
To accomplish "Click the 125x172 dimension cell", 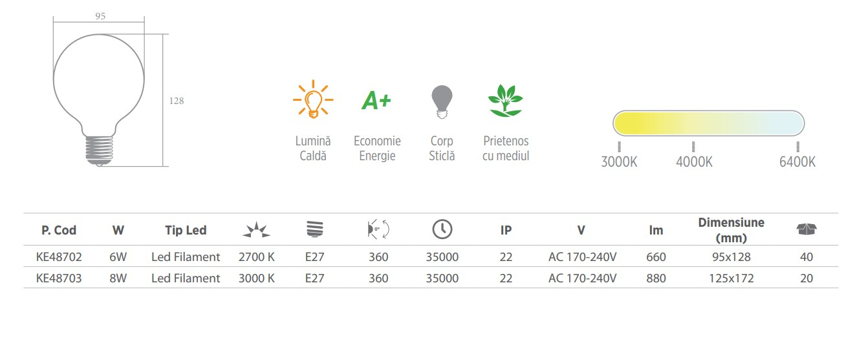I will click(x=731, y=278).
